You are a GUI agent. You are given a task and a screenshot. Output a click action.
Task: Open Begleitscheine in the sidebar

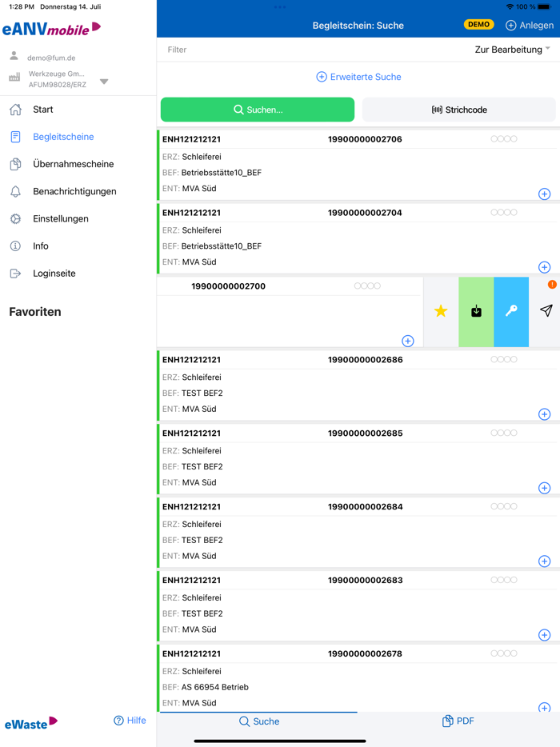pos(63,137)
